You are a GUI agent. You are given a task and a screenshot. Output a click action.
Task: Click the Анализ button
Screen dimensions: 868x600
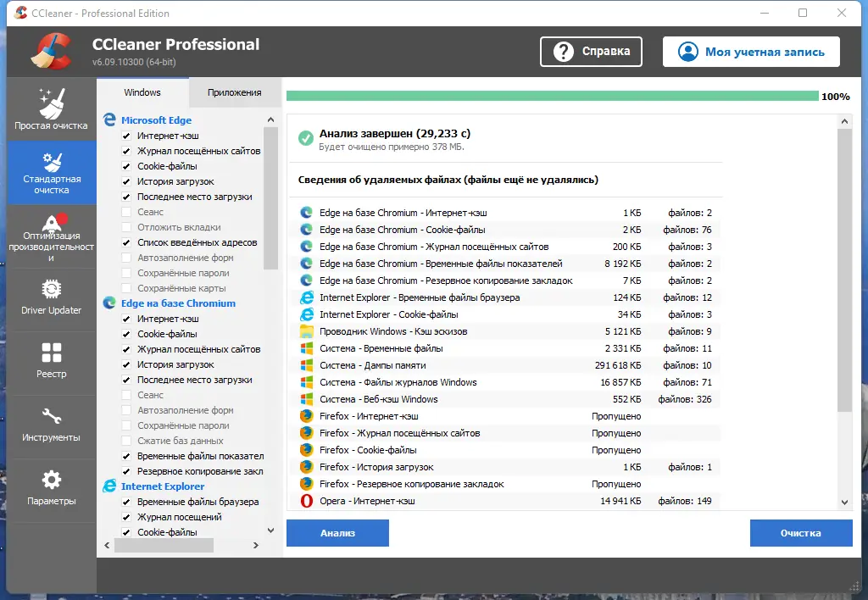coord(337,533)
